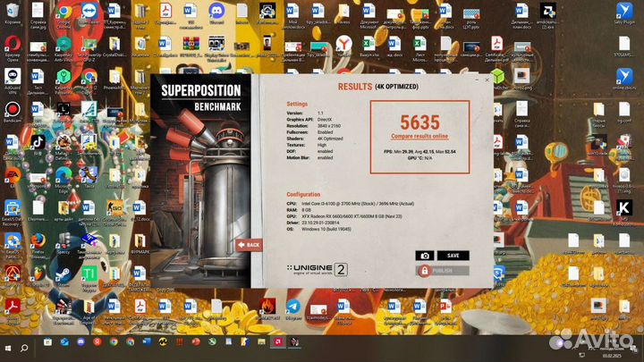Minimize the Superposition Benchmark window
Viewport: 644px width, 362px height.
(x=477, y=80)
